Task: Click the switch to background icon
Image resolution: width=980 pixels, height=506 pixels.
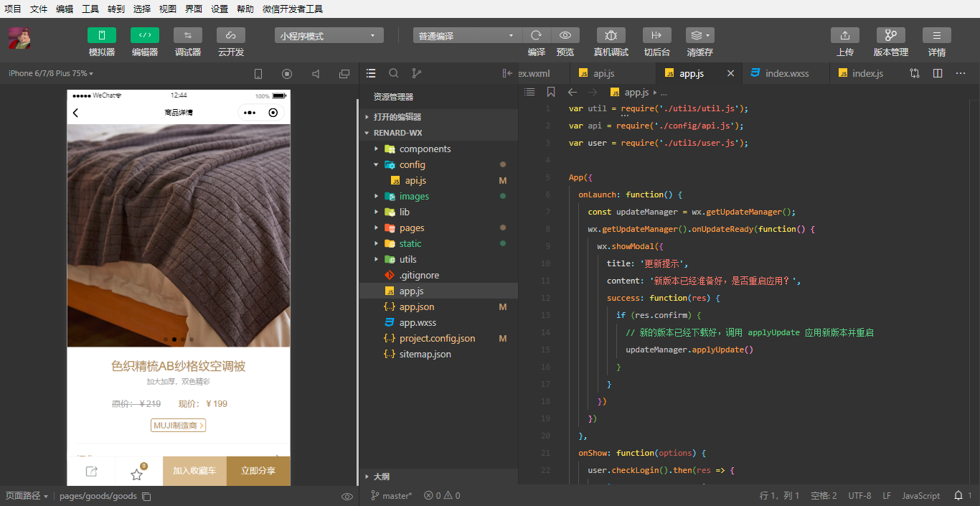Action: click(657, 35)
